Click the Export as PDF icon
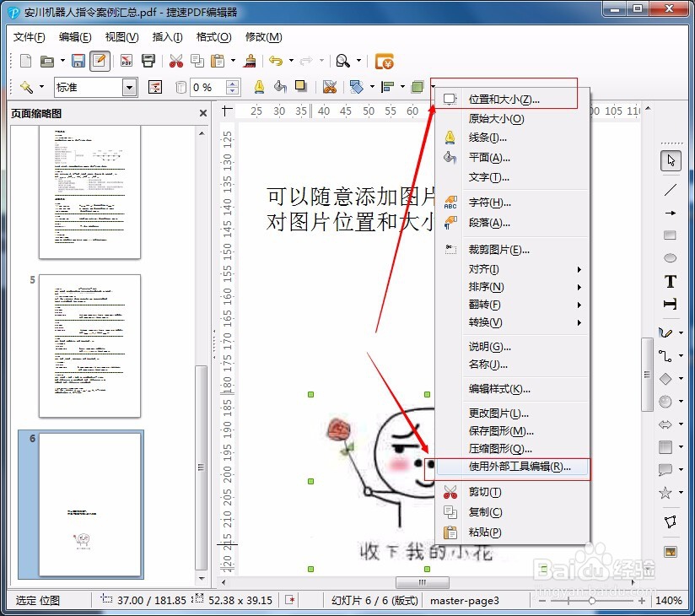 (x=127, y=61)
